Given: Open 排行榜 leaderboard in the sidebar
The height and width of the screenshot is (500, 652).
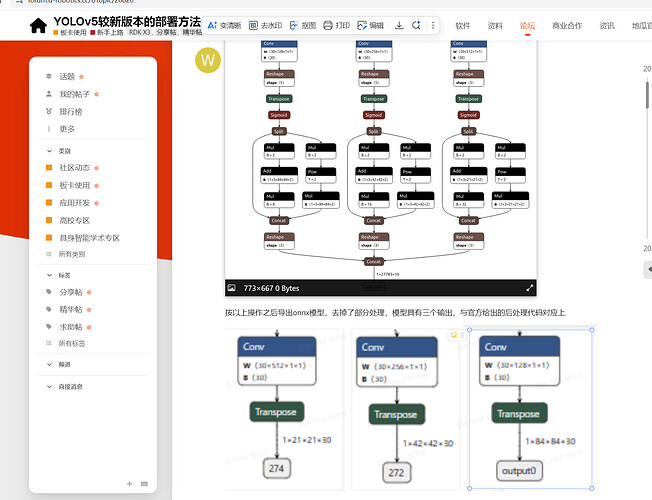Looking at the screenshot, I should coord(71,111).
